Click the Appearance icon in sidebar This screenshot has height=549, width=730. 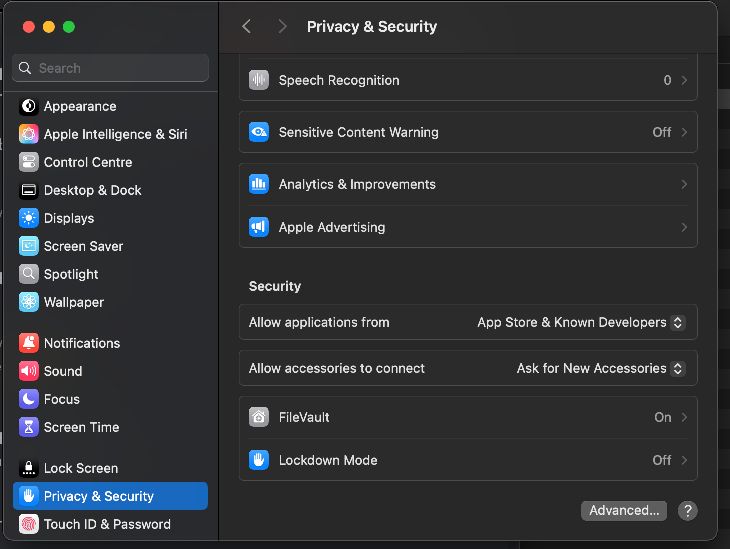coord(28,106)
